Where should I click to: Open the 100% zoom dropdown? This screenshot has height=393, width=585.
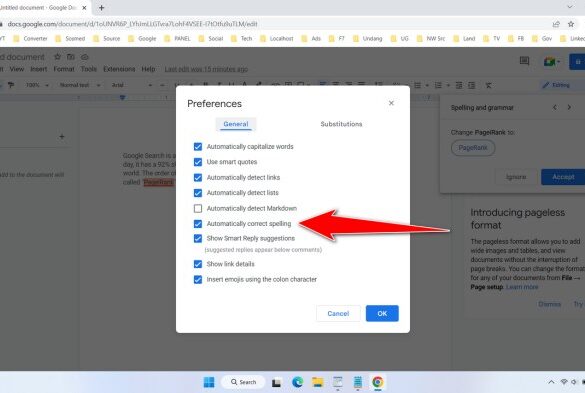coord(37,85)
